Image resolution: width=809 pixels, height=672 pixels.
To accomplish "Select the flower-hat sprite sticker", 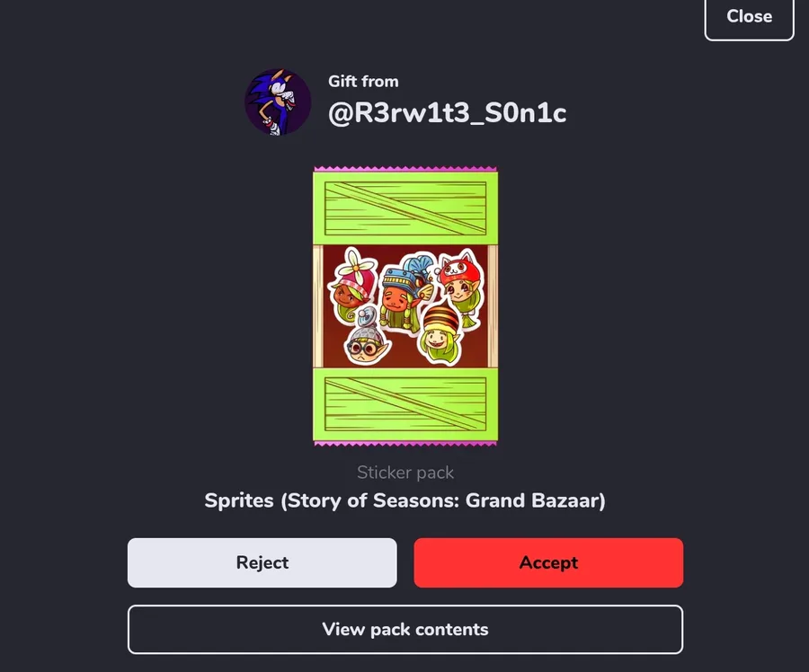I will pyautogui.click(x=351, y=285).
